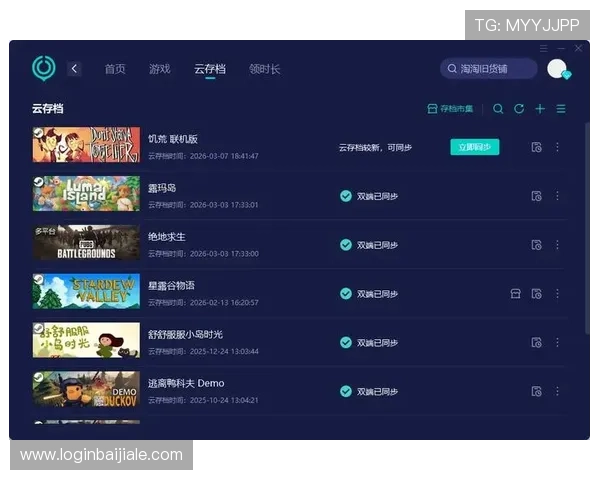Open more options for 绝地求生
This screenshot has height=480, width=600.
[x=558, y=245]
